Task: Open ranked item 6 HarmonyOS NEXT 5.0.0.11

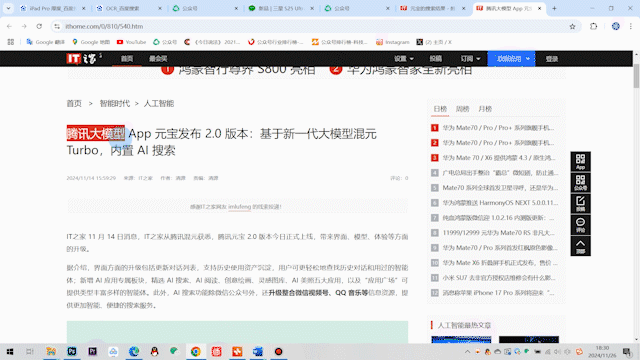Action: (500, 202)
